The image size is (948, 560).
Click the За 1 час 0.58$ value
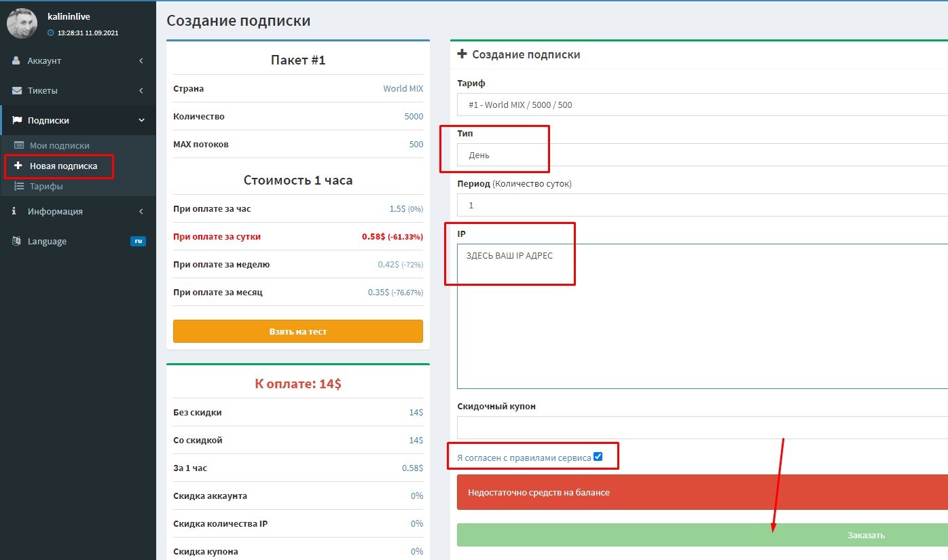[412, 468]
